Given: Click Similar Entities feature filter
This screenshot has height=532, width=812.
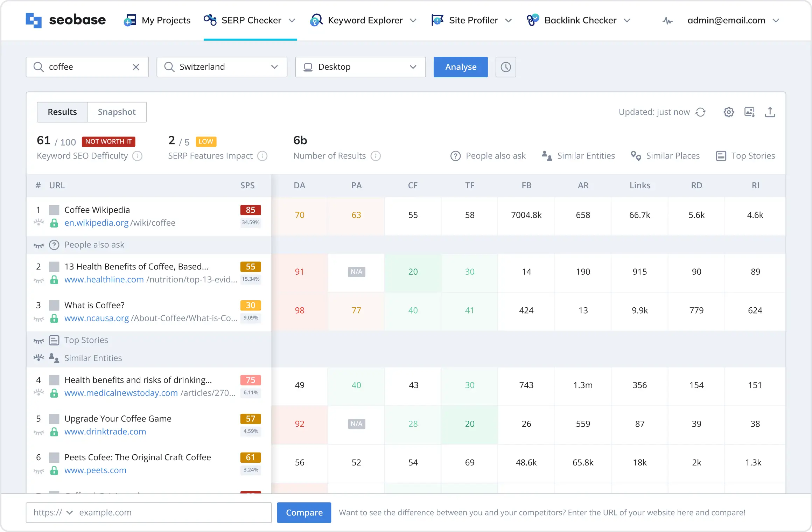Looking at the screenshot, I should point(578,156).
